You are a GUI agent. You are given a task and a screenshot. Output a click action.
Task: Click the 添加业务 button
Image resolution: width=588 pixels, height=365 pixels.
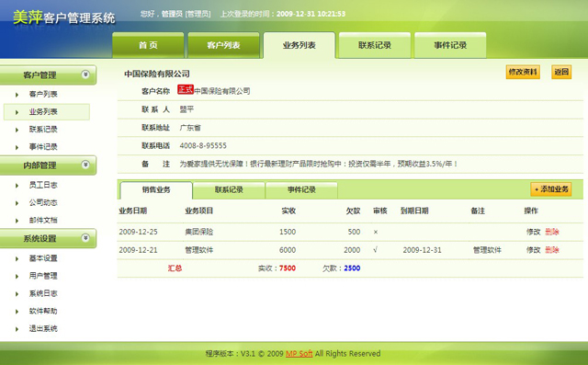[x=551, y=189]
